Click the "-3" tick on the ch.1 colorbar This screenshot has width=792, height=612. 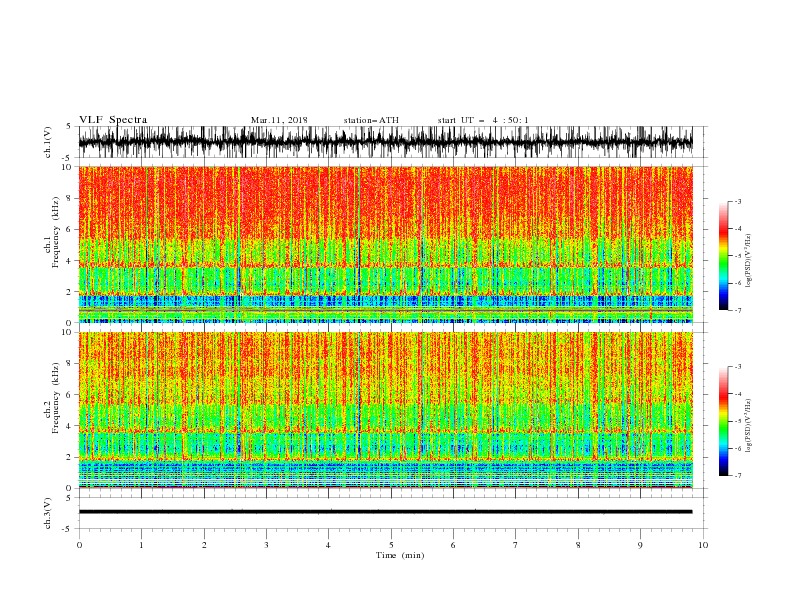tap(737, 202)
